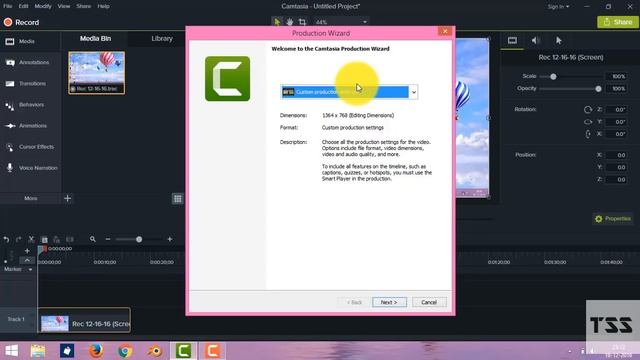Open the Voice Narration panel
This screenshot has height=360, width=640.
(x=32, y=168)
